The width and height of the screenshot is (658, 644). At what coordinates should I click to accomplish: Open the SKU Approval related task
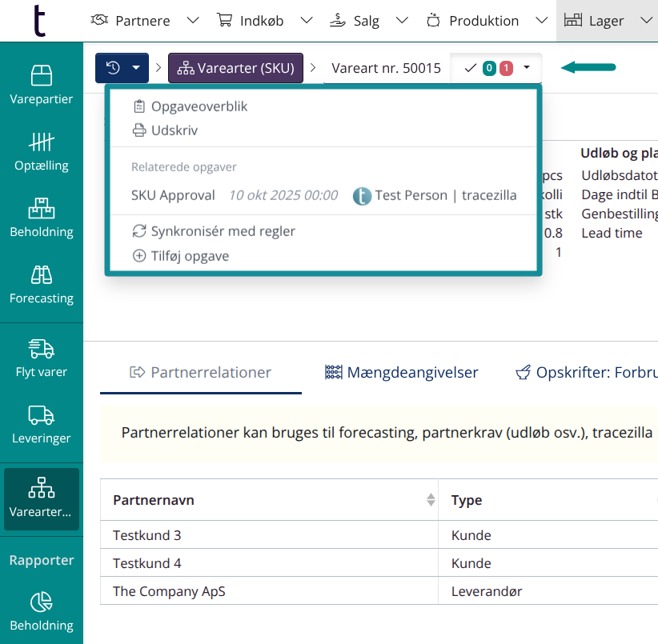[173, 195]
